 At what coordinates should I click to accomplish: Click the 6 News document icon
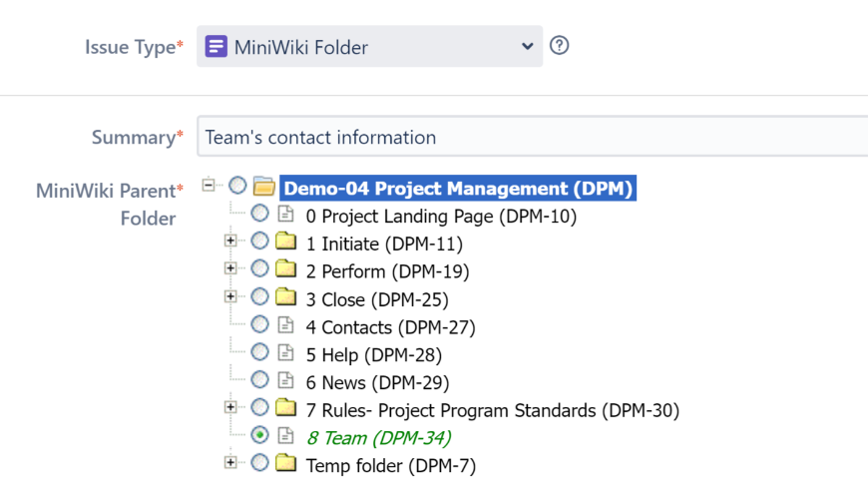coord(286,381)
